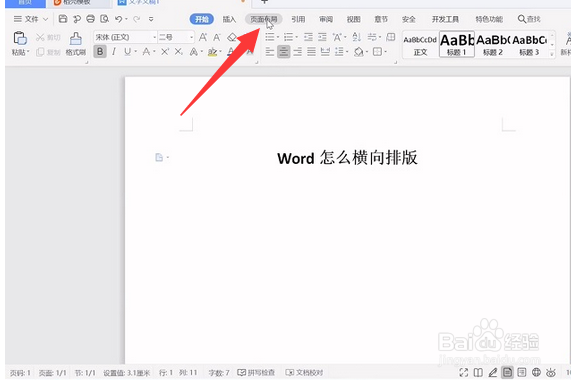
Task: Open the 审阅 (Review) tab
Action: pyautogui.click(x=326, y=19)
